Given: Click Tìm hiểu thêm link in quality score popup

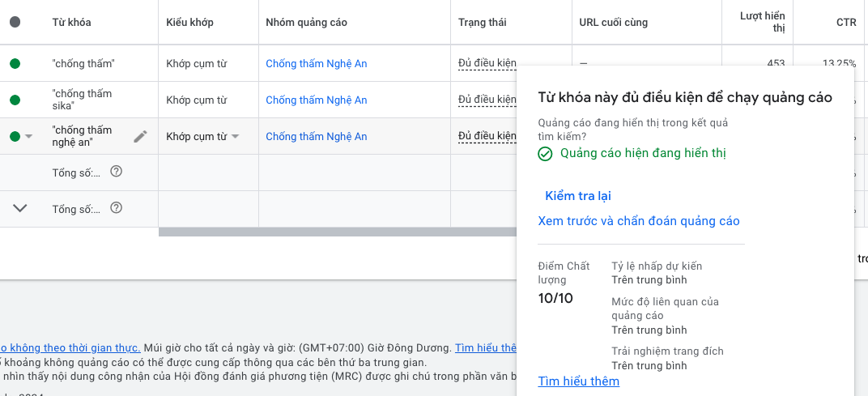Looking at the screenshot, I should [578, 381].
